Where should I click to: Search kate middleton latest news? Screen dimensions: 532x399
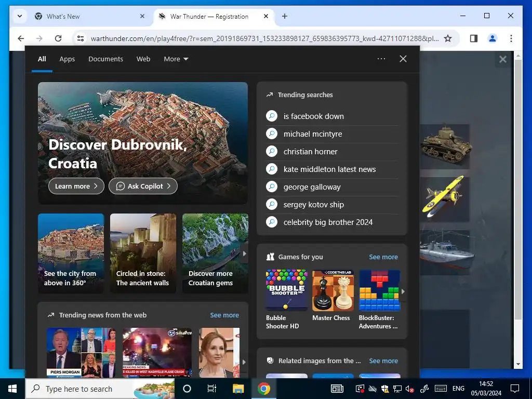pos(332,169)
